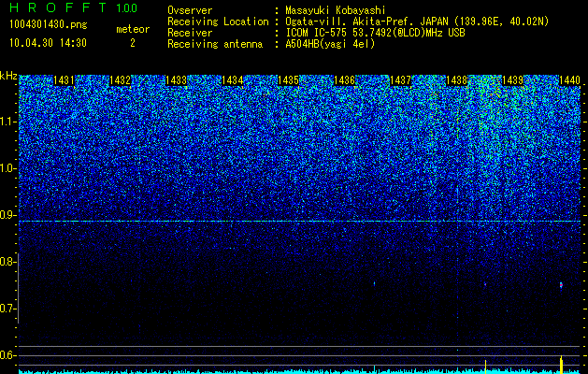Click the 1432 time marker
Image resolution: width=588 pixels, height=374 pixels.
click(120, 80)
